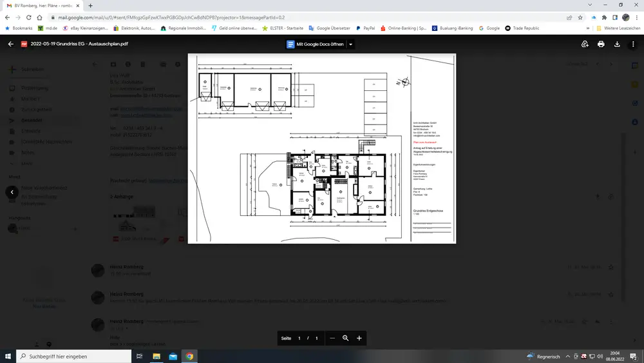Click 'Mit Google Docs öffnen' button
Screen dimensions: 644x363
pos(315,44)
